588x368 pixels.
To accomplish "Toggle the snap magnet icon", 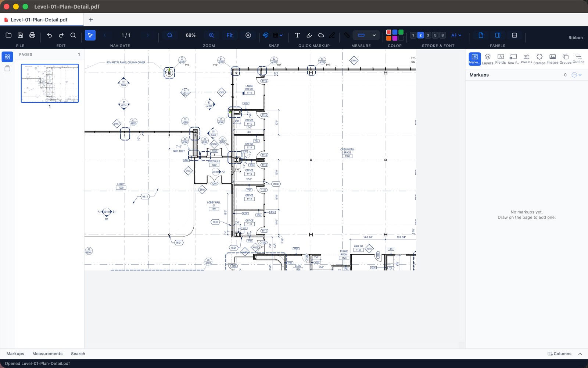I will [x=266, y=35].
